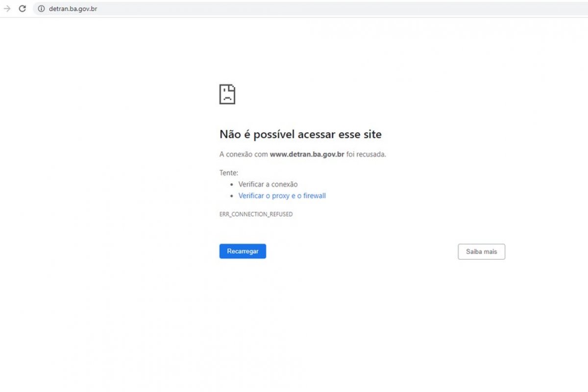Click the Saiba mais button
Screen dimensions: 588x392
[x=481, y=251]
